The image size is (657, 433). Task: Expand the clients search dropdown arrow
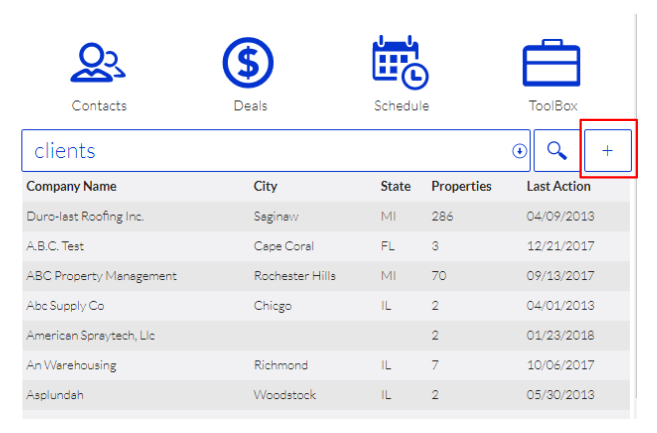(x=519, y=152)
